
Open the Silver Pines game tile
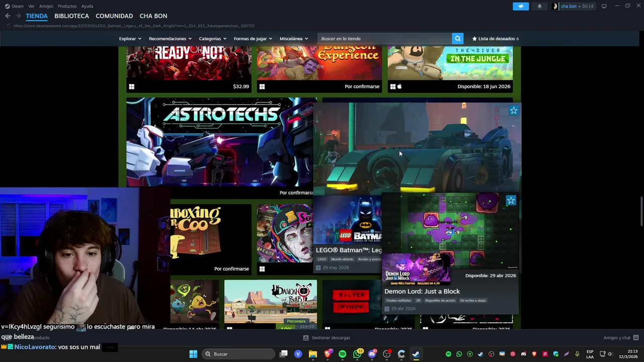[352, 302]
